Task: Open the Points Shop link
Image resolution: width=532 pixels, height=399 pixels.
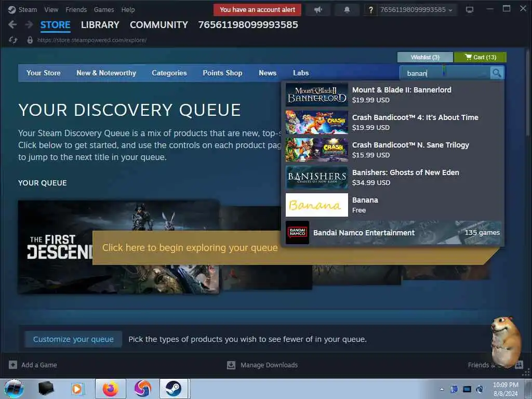Action: click(222, 73)
